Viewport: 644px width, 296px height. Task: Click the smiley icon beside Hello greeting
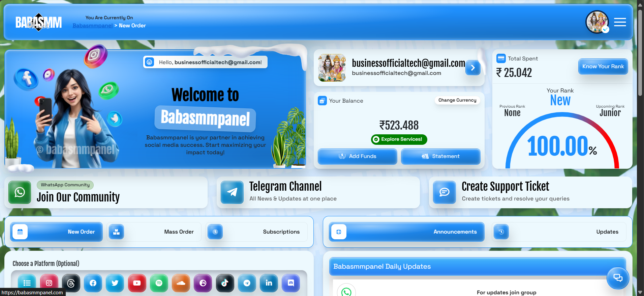pos(149,62)
